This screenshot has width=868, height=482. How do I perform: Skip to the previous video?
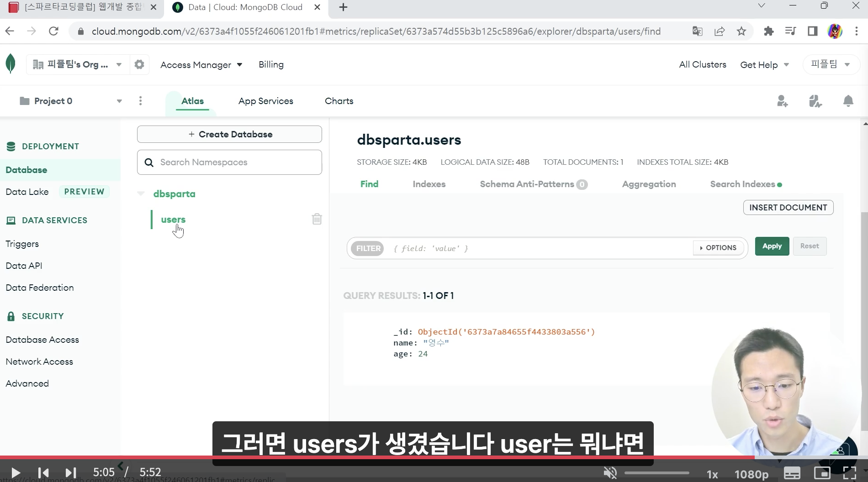43,472
